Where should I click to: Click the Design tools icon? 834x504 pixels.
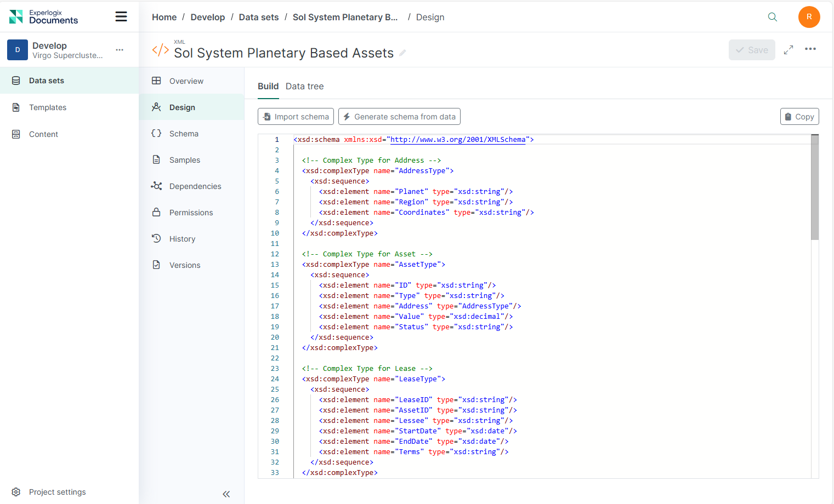156,107
